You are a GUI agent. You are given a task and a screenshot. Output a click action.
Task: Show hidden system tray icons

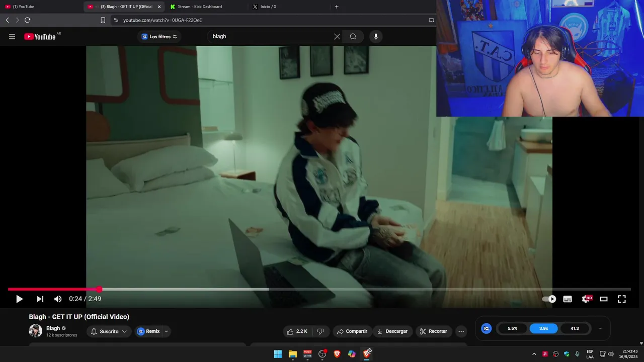tap(534, 354)
